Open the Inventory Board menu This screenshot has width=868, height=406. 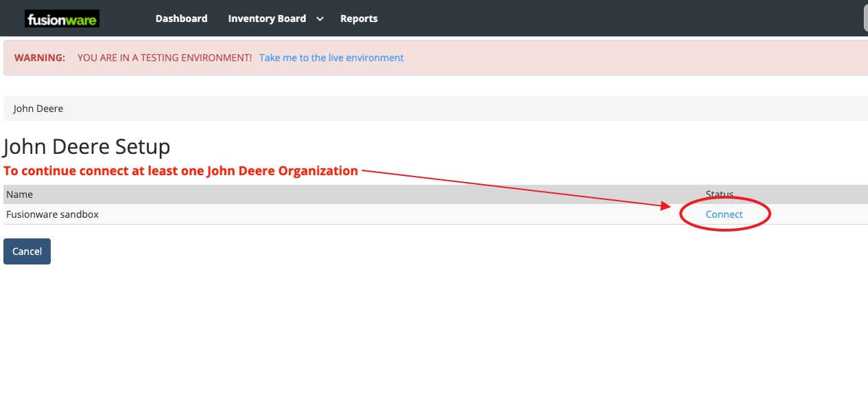coord(267,19)
